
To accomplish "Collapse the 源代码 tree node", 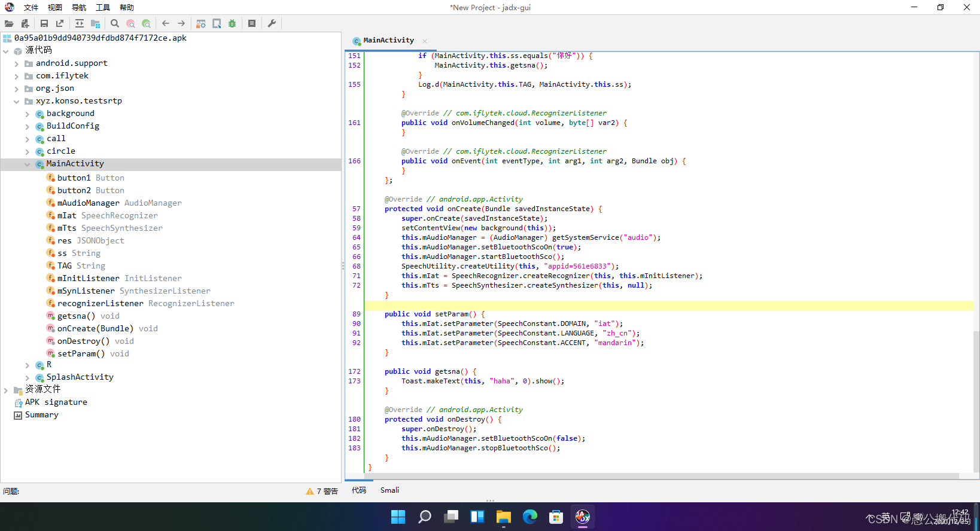I will [x=6, y=51].
